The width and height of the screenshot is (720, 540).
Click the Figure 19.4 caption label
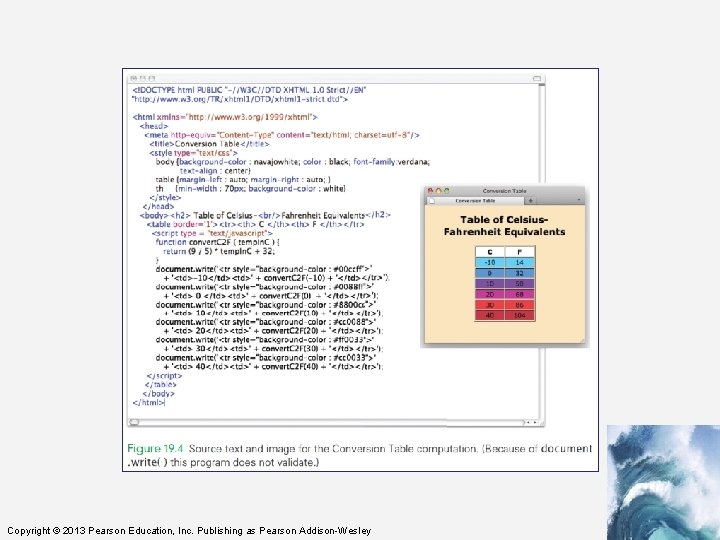155,449
